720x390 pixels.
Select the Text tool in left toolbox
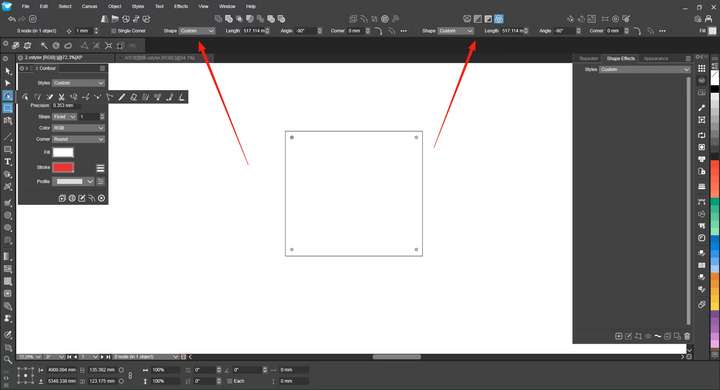click(x=8, y=162)
